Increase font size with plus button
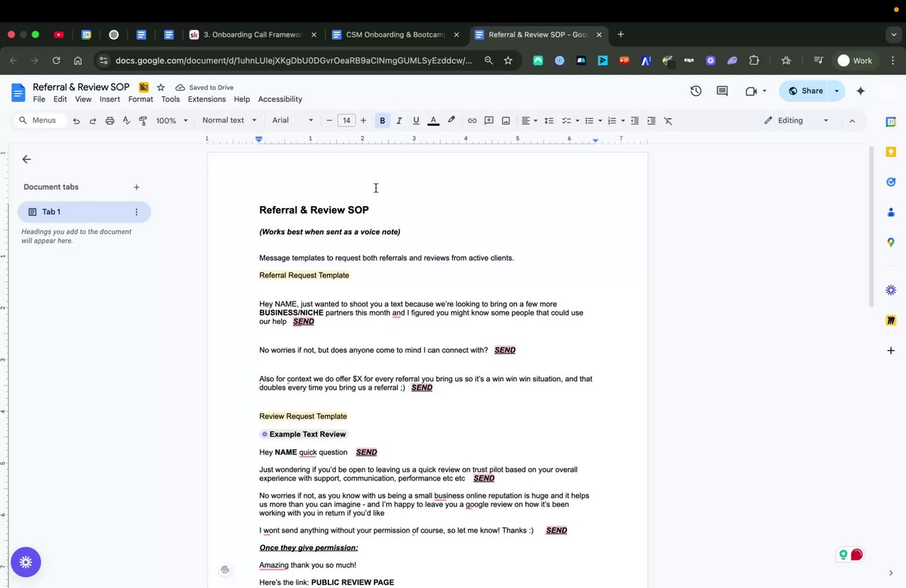The image size is (906, 588). pos(363,121)
